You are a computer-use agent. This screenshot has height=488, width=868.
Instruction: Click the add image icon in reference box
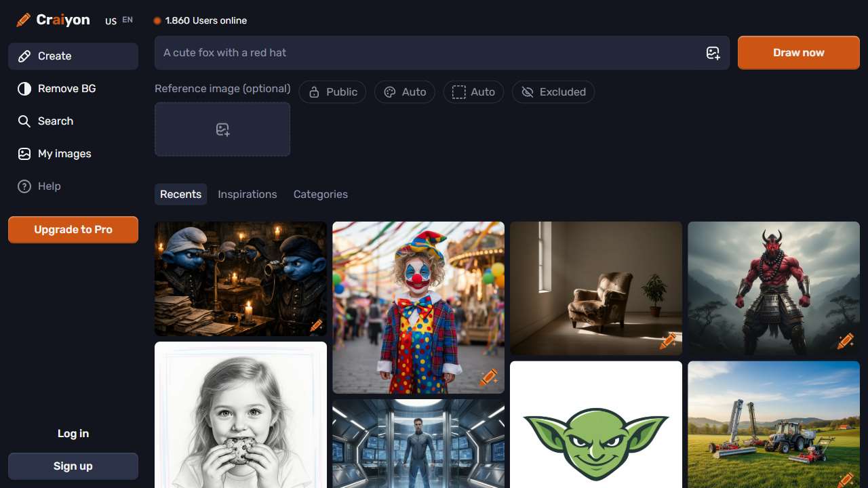point(222,129)
